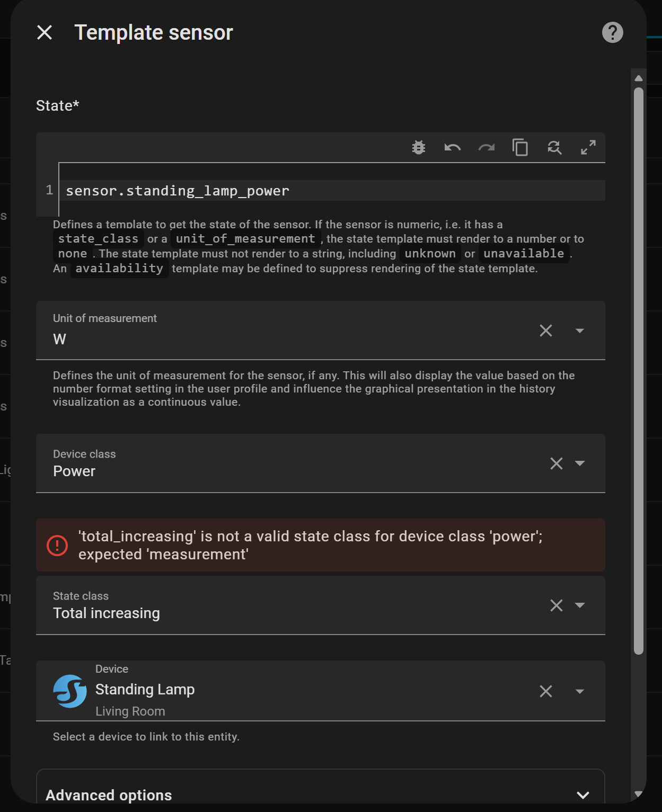This screenshot has width=662, height=812.
Task: Open the help icon for Template sensor
Action: (x=612, y=32)
